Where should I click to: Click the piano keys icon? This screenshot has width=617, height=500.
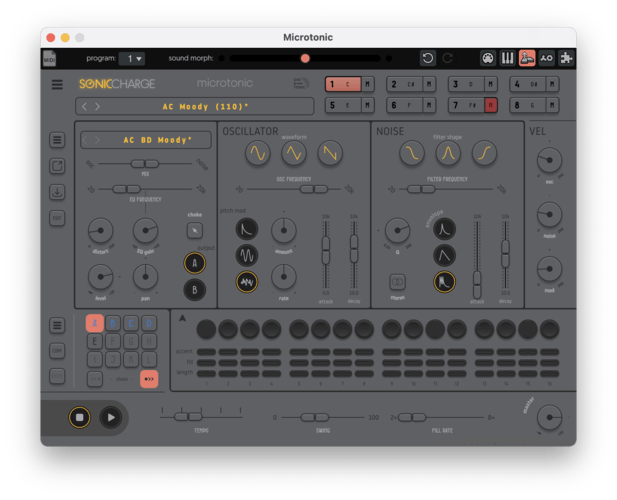[508, 58]
